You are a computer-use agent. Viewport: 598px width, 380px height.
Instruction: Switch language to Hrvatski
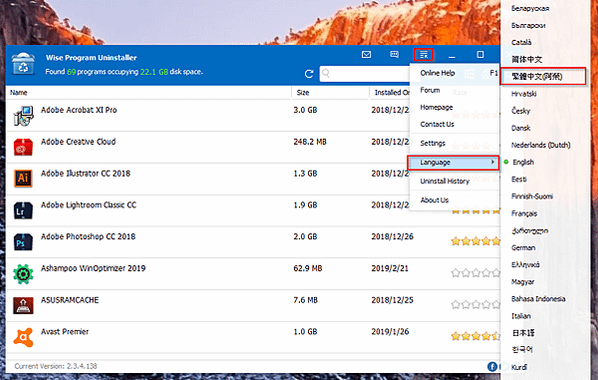(x=524, y=94)
